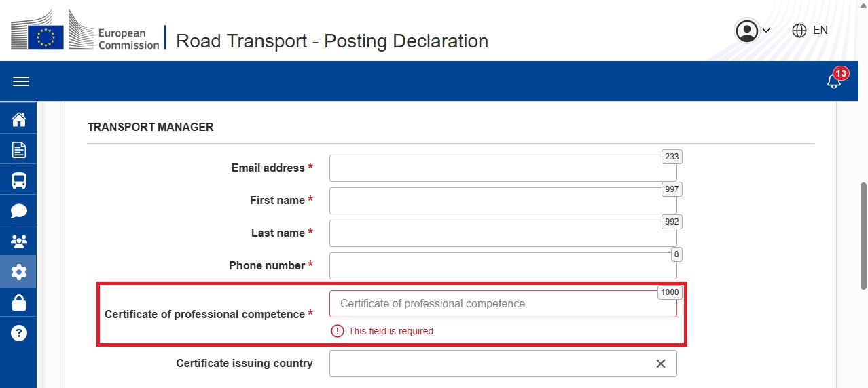Click into the Last name field
This screenshot has width=868, height=388.
coord(503,233)
